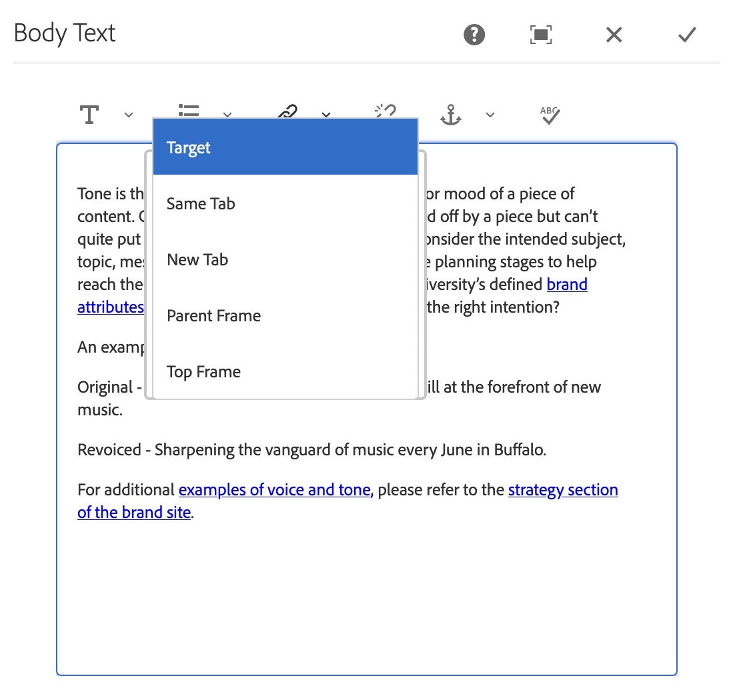This screenshot has height=700, width=733.
Task: Click the unlink icon in toolbar
Action: click(386, 111)
